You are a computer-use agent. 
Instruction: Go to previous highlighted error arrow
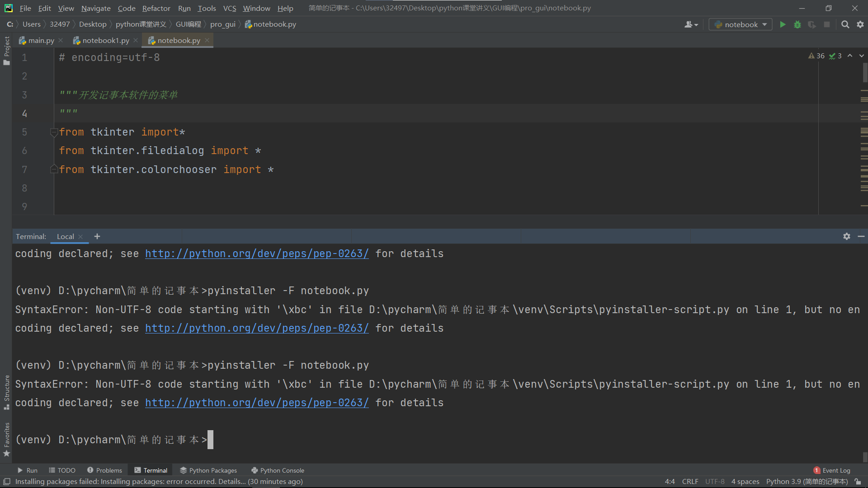850,56
